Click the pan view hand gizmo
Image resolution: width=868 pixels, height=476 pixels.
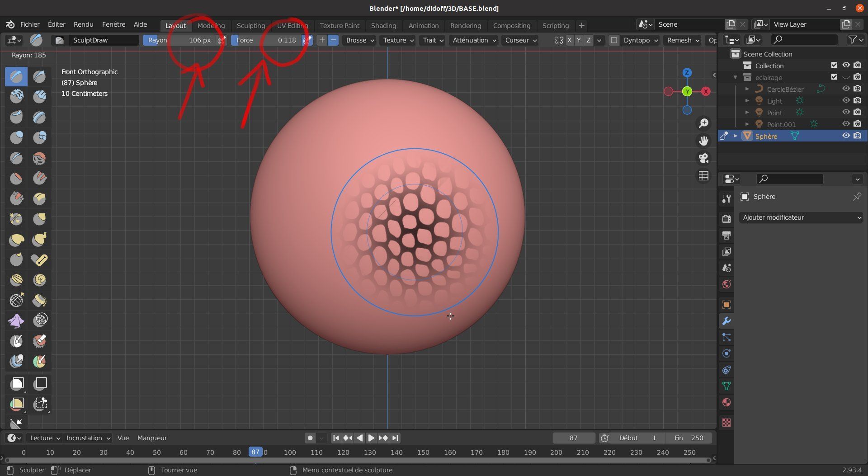click(x=703, y=141)
